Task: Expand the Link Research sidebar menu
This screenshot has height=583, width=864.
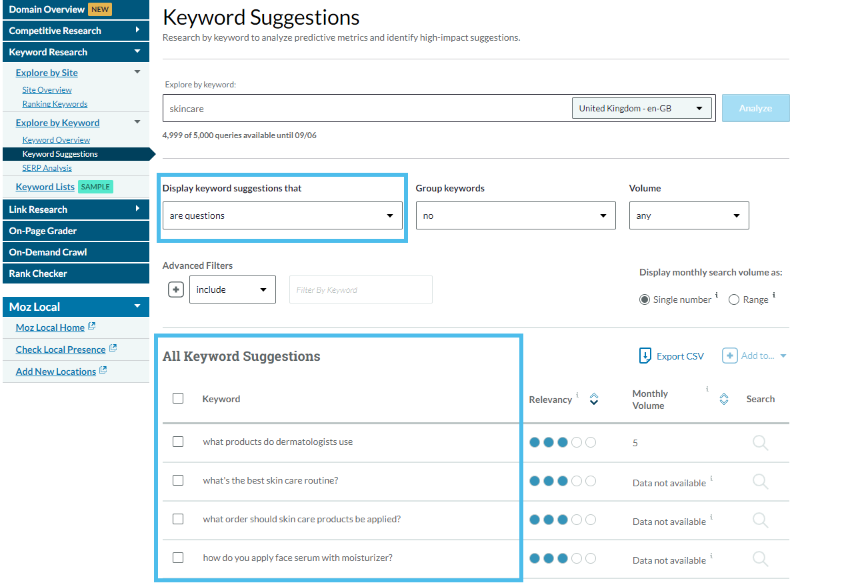Action: pos(76,210)
